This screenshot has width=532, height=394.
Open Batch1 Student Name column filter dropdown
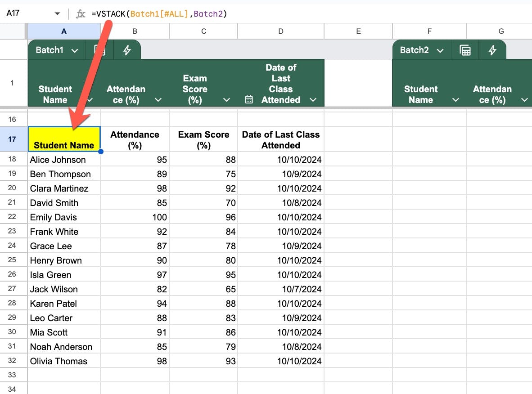tap(90, 100)
